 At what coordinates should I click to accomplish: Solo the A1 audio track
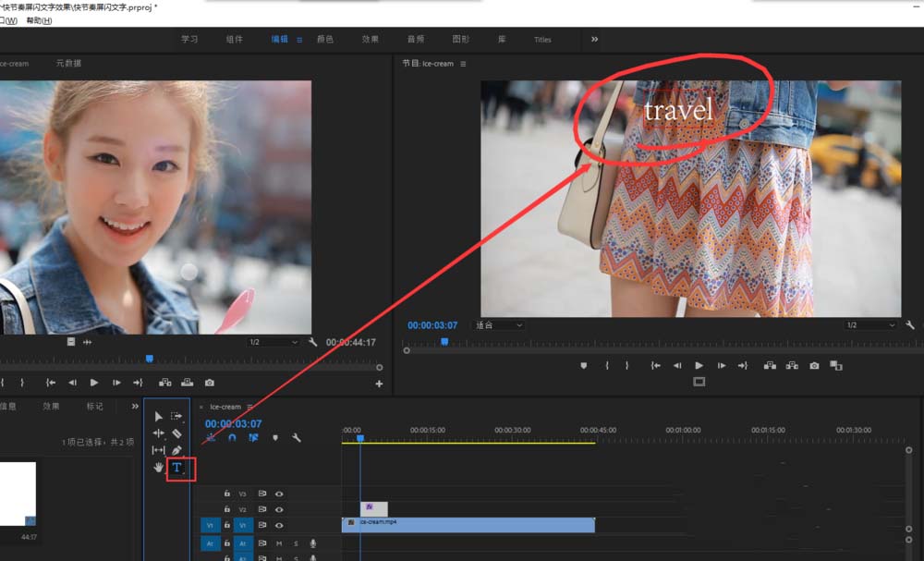(x=296, y=543)
